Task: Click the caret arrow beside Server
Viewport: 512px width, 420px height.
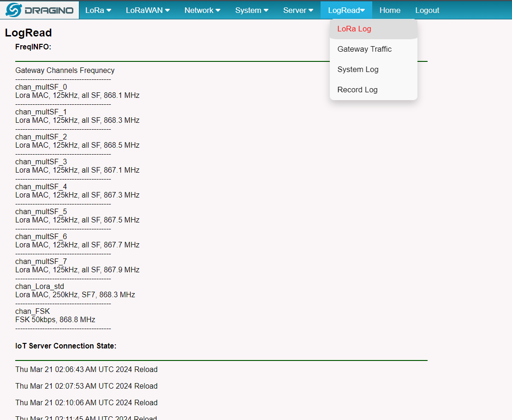Action: (x=311, y=11)
